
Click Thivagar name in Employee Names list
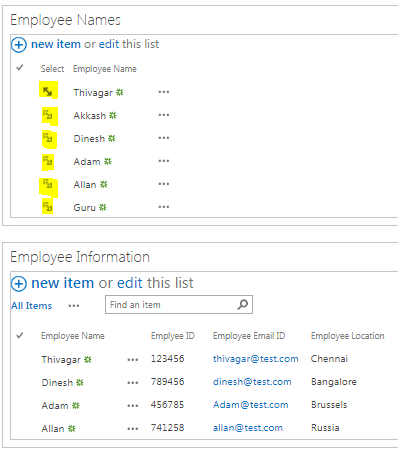[93, 92]
